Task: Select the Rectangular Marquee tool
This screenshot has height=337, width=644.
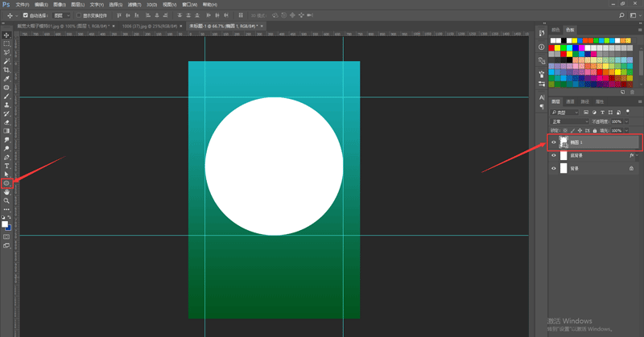Action: click(x=6, y=43)
